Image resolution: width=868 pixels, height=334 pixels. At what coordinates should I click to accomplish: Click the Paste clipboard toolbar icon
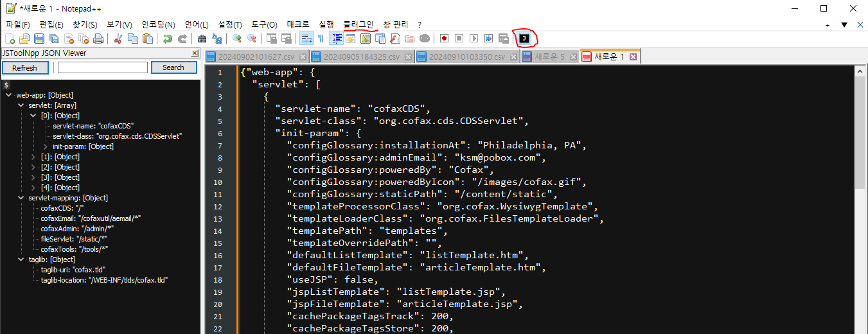(148, 39)
